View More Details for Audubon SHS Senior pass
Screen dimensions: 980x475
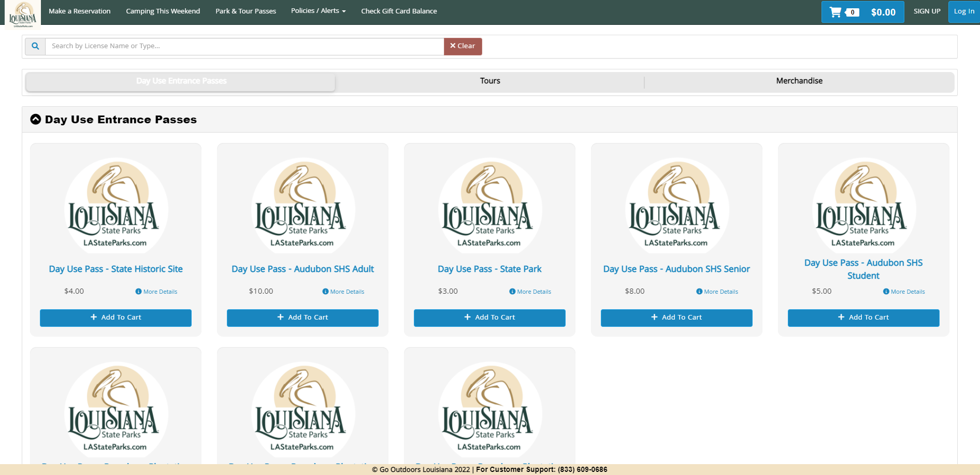pyautogui.click(x=717, y=292)
